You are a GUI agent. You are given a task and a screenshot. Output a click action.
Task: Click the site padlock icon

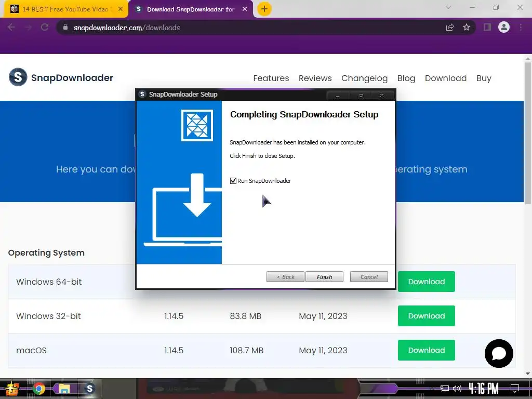coord(65,28)
